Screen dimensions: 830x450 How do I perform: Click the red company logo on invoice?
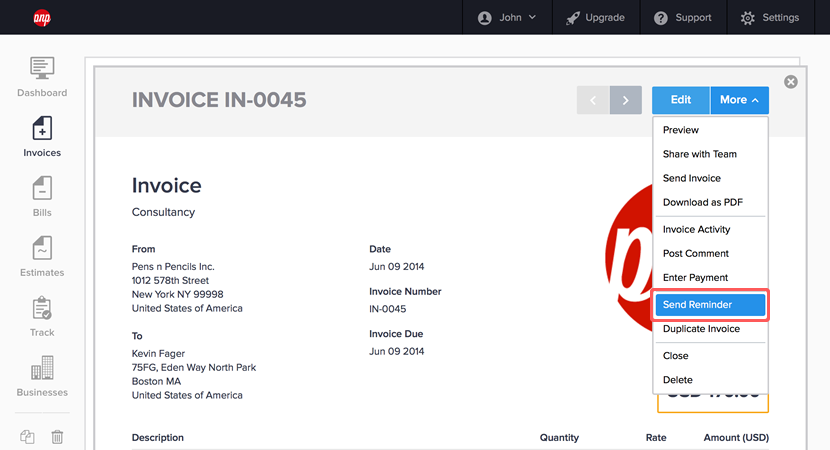tap(629, 257)
